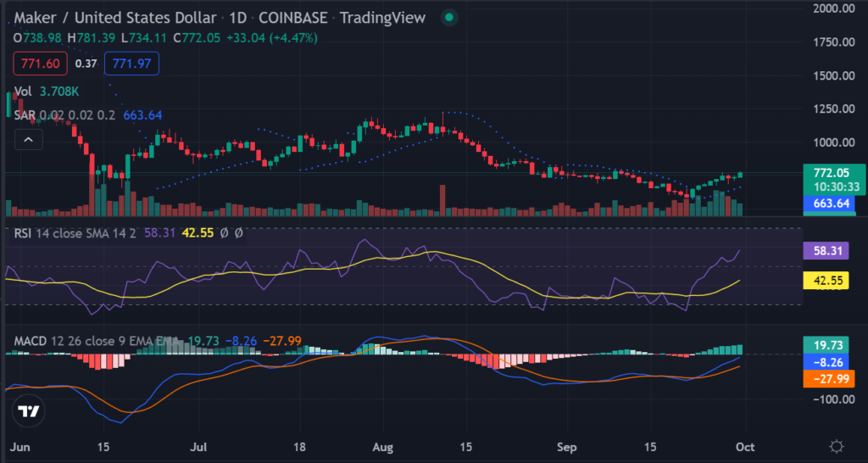The width and height of the screenshot is (868, 463).
Task: Click the 1250.00 price axis label
Action: point(835,109)
